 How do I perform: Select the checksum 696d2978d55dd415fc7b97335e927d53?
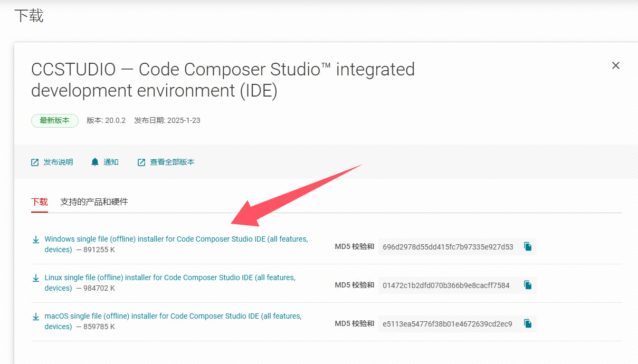[x=448, y=246]
